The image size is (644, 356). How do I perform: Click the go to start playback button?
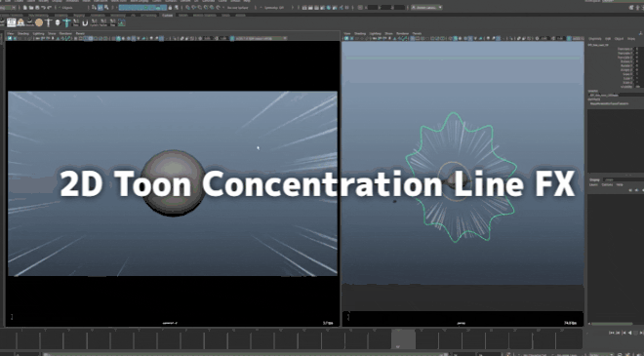pyautogui.click(x=612, y=333)
